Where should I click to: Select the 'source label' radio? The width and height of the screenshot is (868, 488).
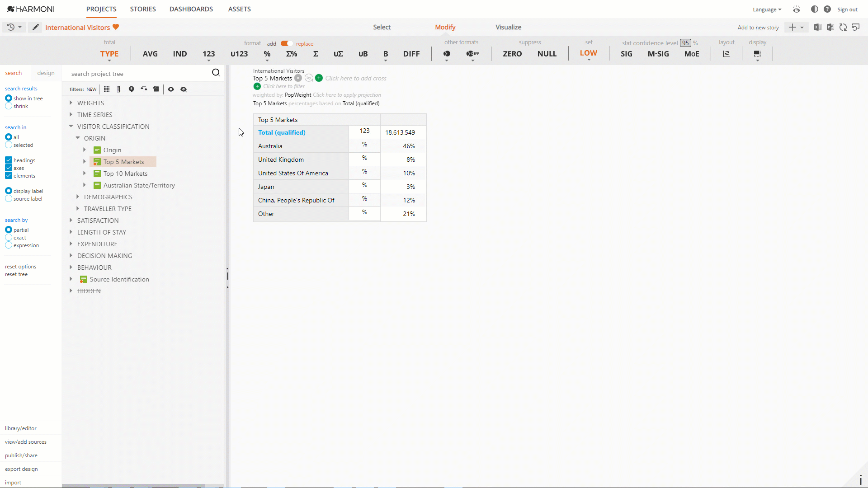click(x=9, y=199)
